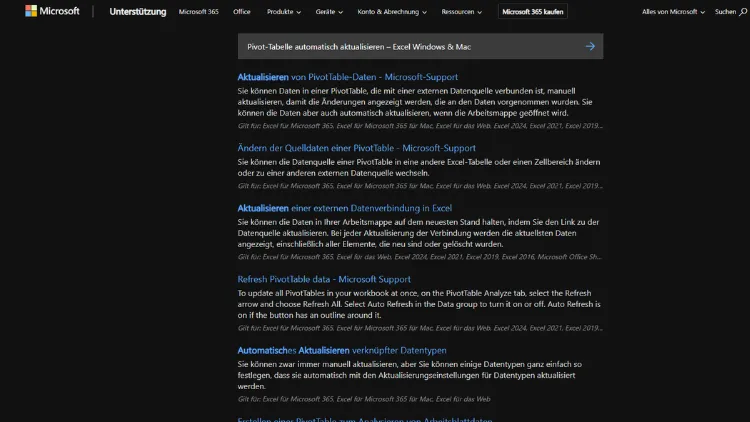
Task: Open Aktualisieren von PivotTable-Daten result
Action: [347, 77]
